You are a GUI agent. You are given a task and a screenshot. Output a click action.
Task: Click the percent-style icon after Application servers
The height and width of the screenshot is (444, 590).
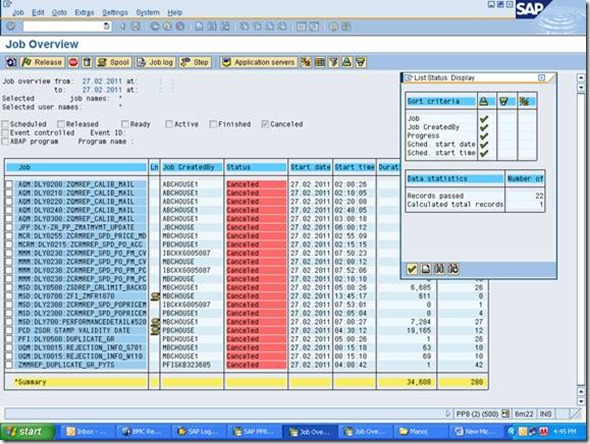tap(306, 62)
